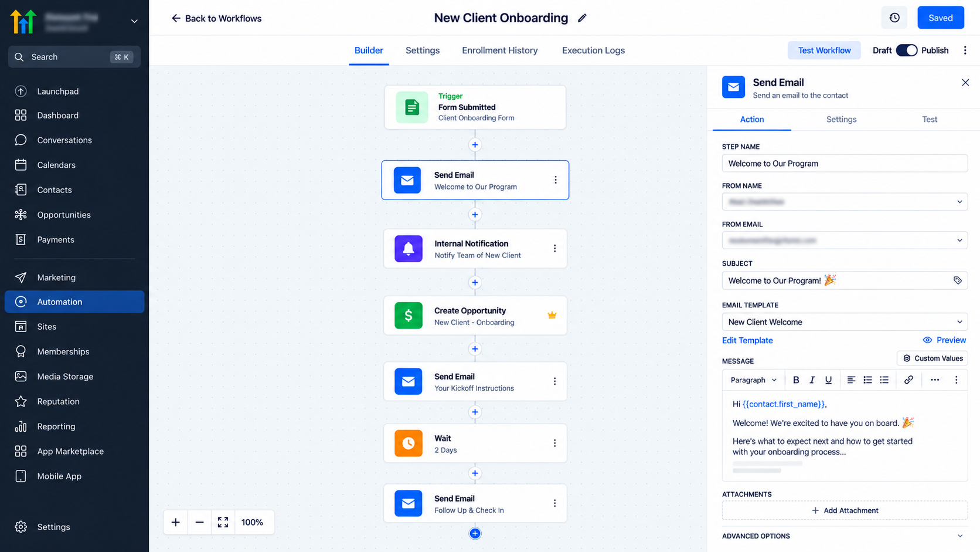Open the version history clock icon
980x552 pixels.
coord(894,18)
